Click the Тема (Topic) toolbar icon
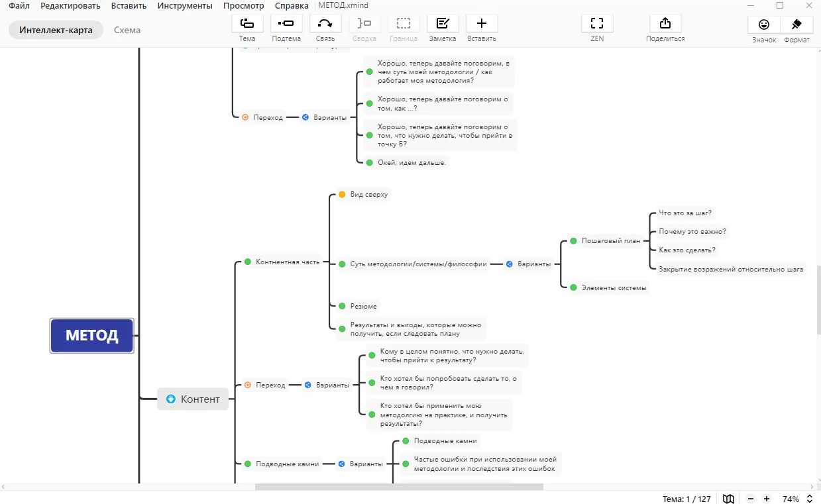 coord(247,24)
